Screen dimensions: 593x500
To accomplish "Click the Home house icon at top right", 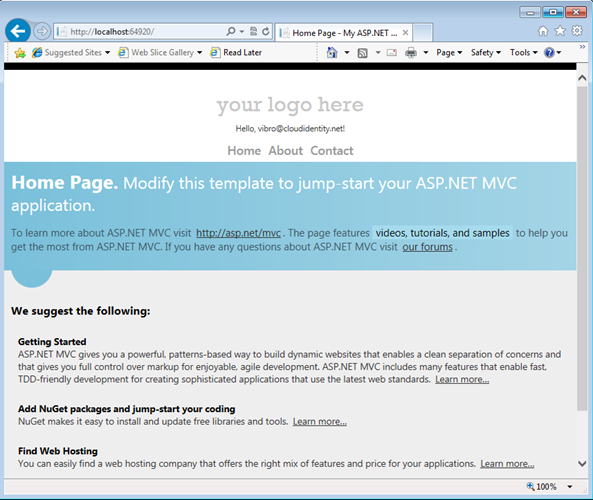I will (x=543, y=31).
